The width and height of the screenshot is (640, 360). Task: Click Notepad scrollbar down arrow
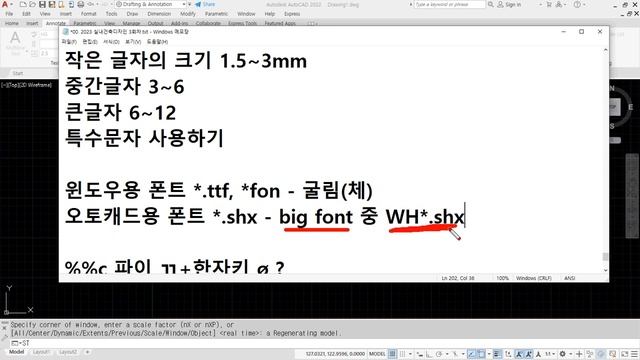(x=605, y=270)
